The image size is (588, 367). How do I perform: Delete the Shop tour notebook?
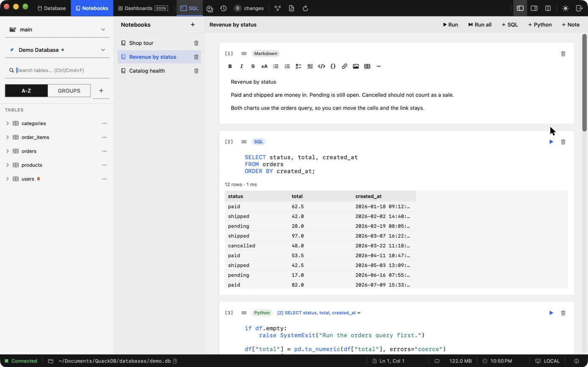click(196, 43)
